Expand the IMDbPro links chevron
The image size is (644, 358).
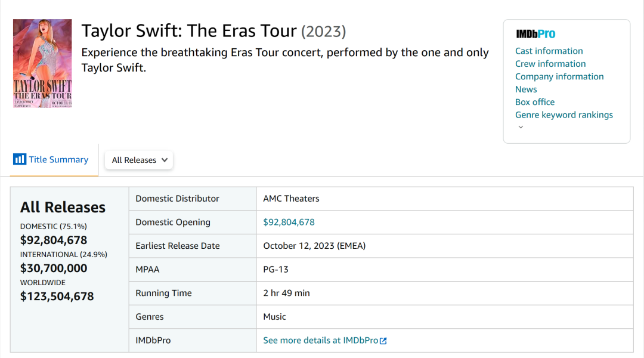(521, 127)
